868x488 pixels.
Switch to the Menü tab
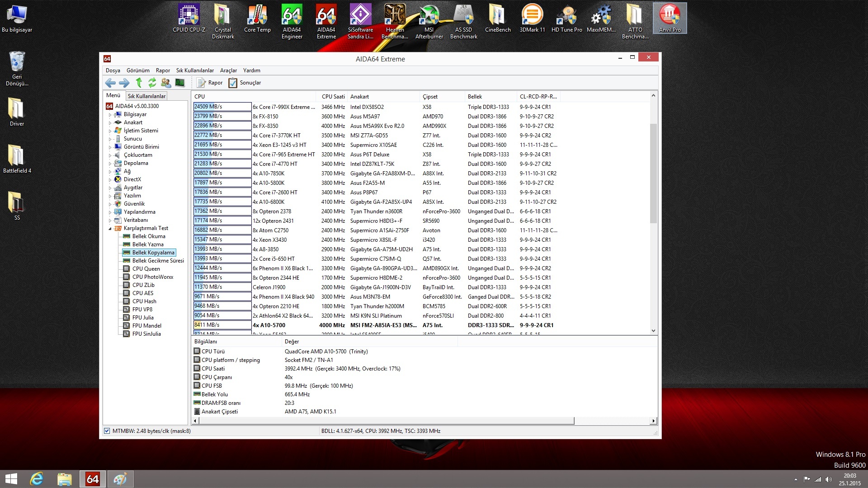(x=113, y=95)
